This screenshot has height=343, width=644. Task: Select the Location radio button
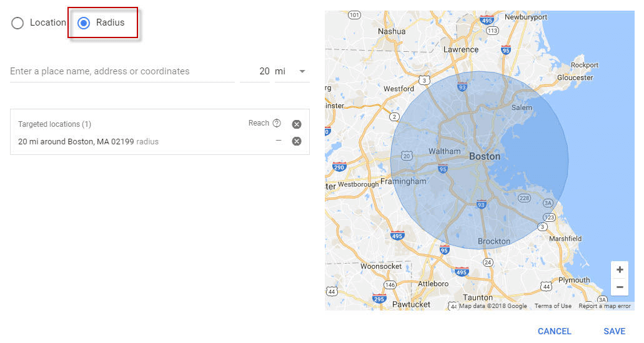pyautogui.click(x=17, y=23)
